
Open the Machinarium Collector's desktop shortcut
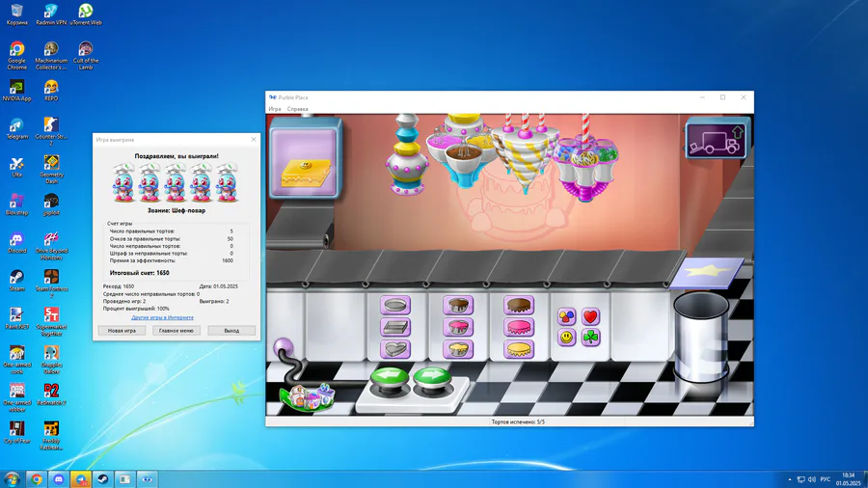[51, 55]
